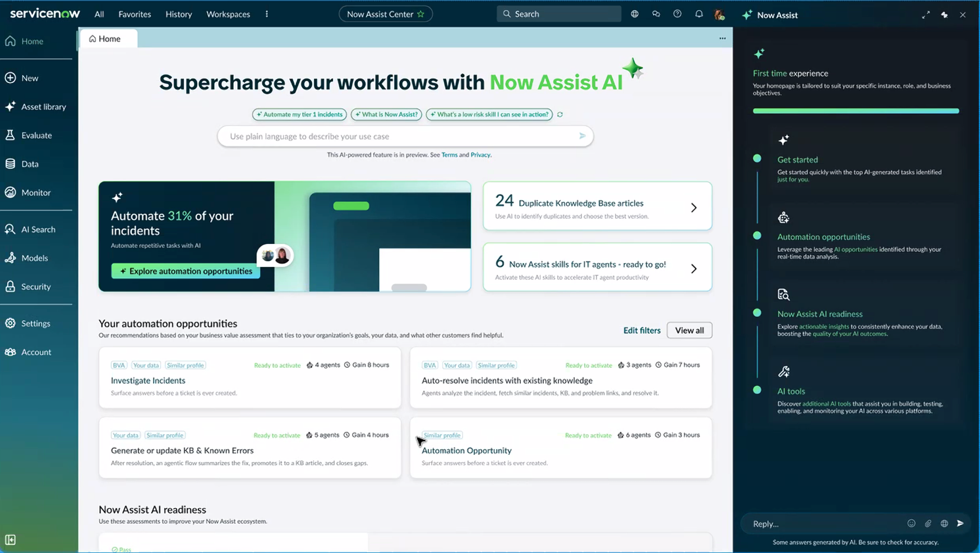Click the carousel indicator on automate banner
This screenshot has height=553, width=980.
(x=409, y=288)
